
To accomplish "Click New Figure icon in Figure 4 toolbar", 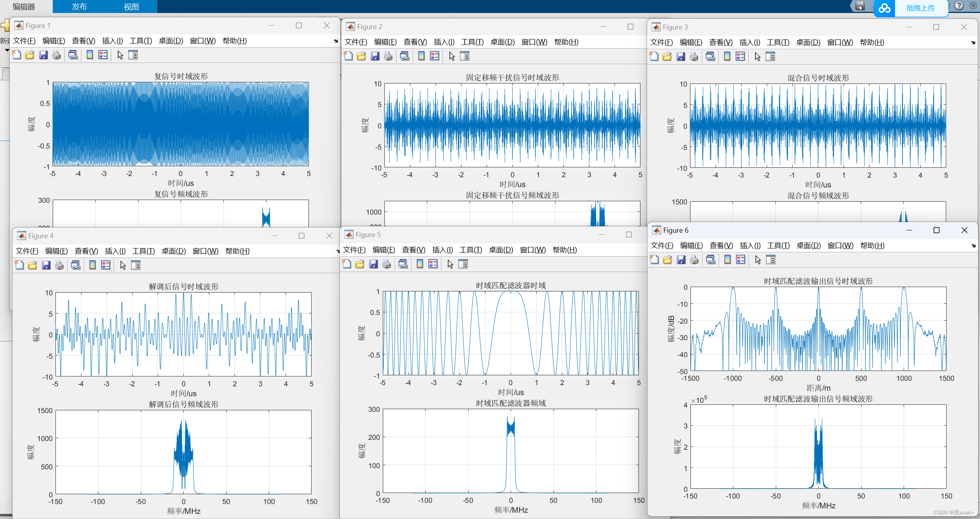I will [x=19, y=265].
